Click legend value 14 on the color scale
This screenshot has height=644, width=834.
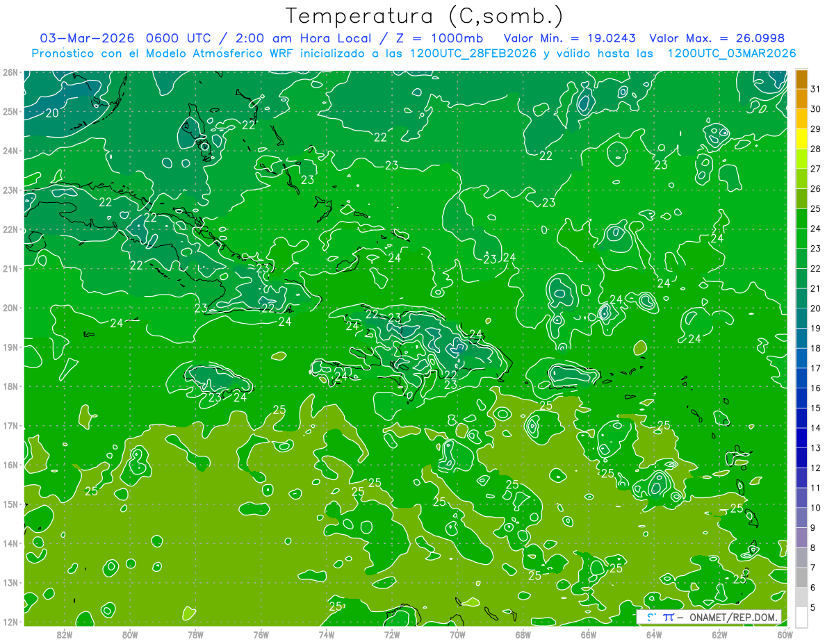point(816,428)
